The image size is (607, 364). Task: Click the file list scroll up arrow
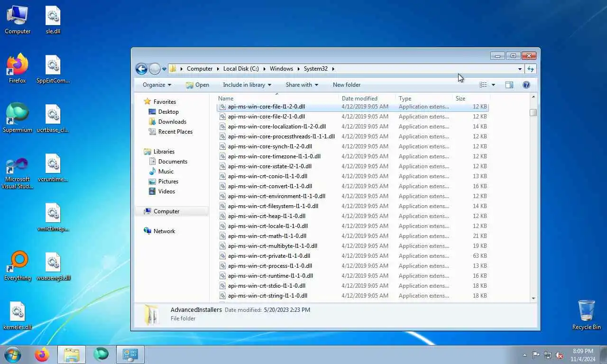coord(533,98)
